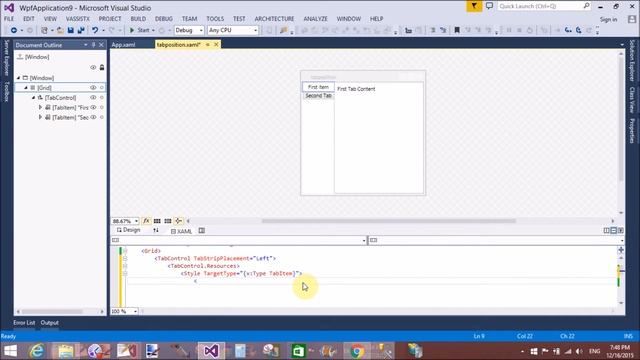The image size is (640, 360).
Task: Click the Windows Start button
Action: click(10, 351)
